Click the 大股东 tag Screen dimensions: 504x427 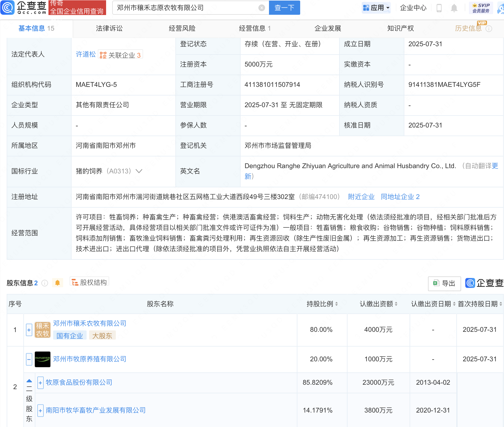102,336
